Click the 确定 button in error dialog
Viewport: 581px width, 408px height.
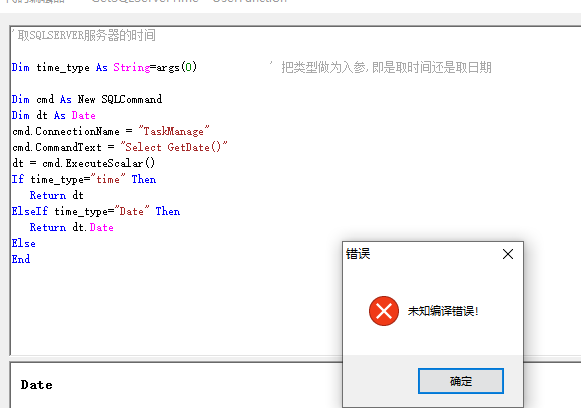point(461,381)
